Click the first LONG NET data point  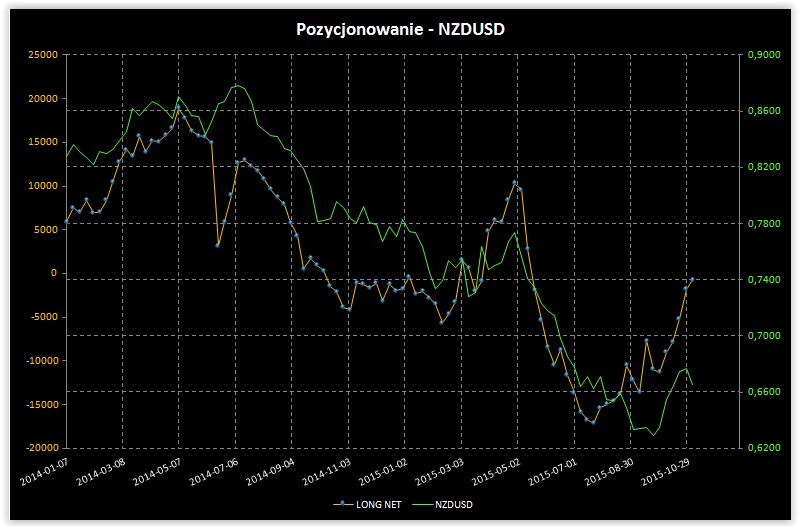tap(66, 221)
